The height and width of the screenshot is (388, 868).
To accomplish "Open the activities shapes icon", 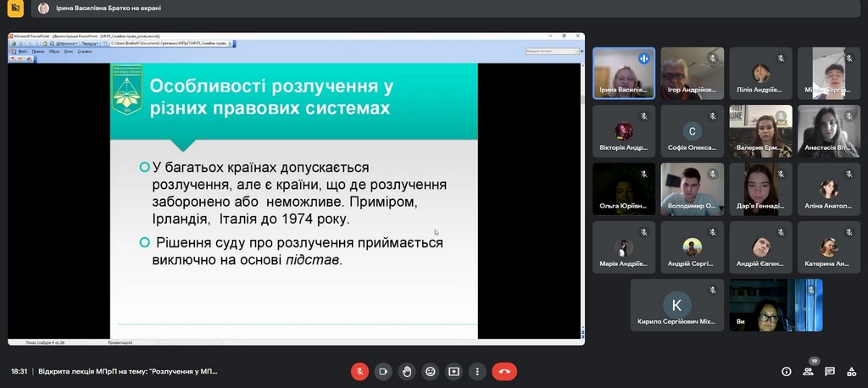I will [851, 371].
